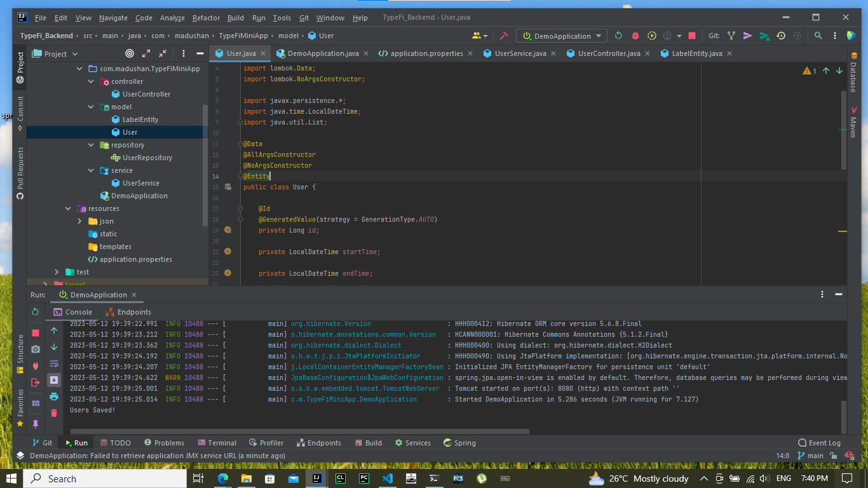Open Everywhere search with magnifier icon
This screenshot has width=868, height=488.
tap(818, 36)
